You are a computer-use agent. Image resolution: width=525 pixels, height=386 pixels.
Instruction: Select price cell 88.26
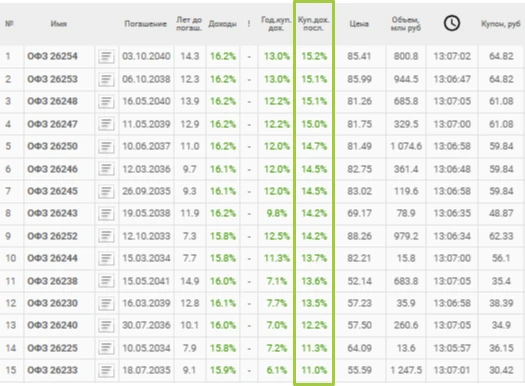point(359,236)
